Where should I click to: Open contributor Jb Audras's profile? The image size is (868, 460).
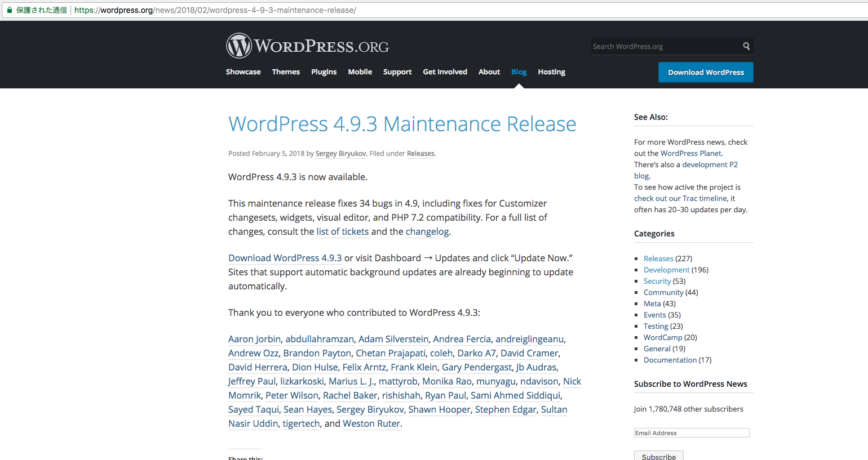(x=536, y=367)
